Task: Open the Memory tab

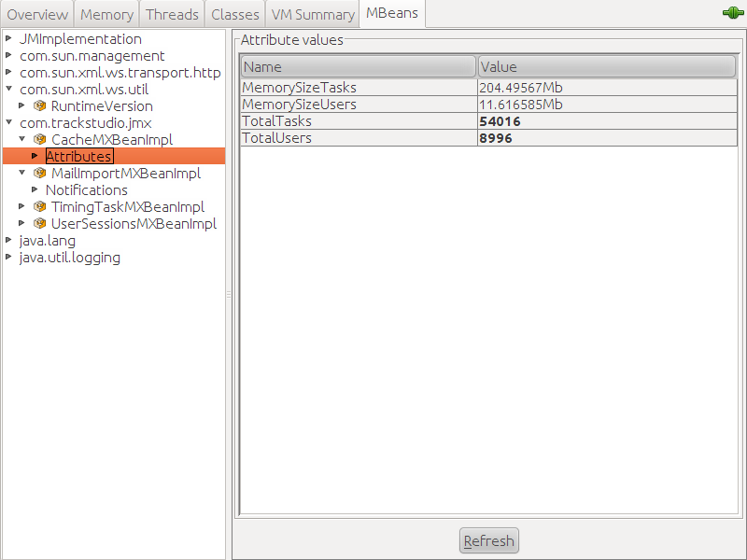Action: [106, 14]
